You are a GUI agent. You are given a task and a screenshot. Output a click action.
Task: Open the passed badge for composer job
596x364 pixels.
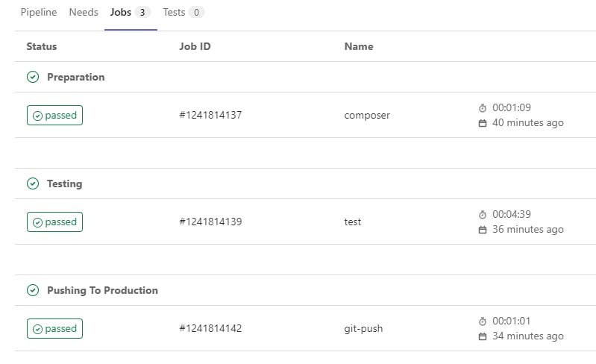tap(54, 115)
